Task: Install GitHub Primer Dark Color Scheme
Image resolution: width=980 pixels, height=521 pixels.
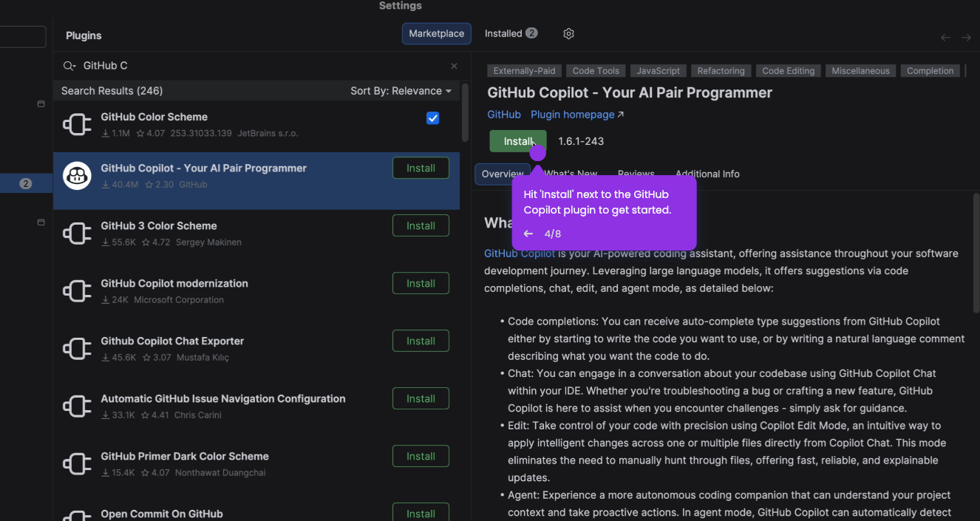Action: (x=421, y=456)
